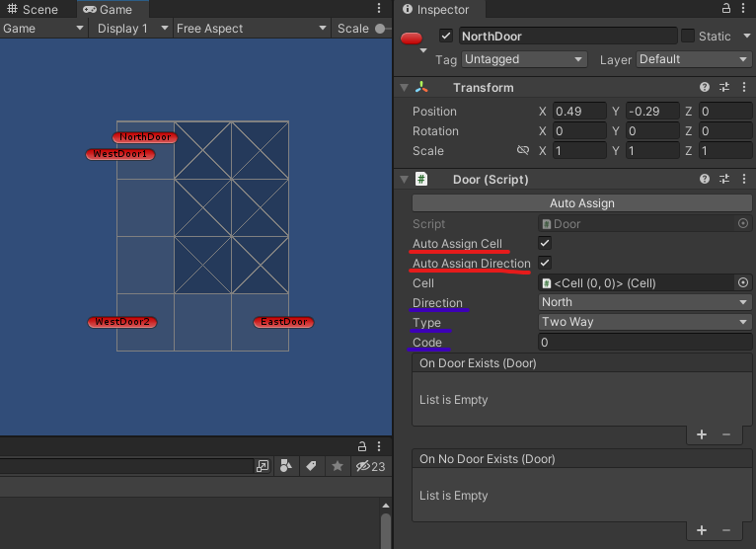Screen dimensions: 756x549
Task: Open the Display 1 dropdown
Action: [x=132, y=29]
